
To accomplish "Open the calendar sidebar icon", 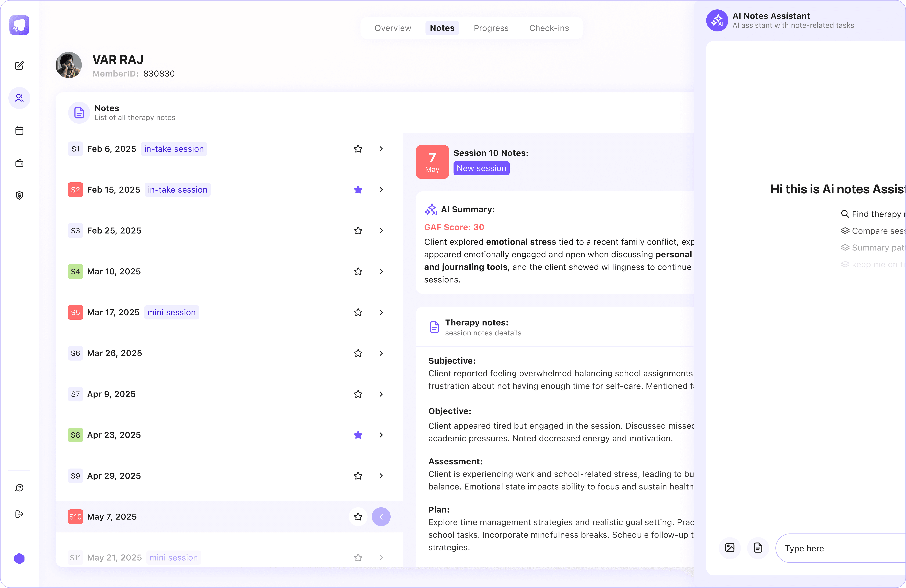I will (x=19, y=130).
